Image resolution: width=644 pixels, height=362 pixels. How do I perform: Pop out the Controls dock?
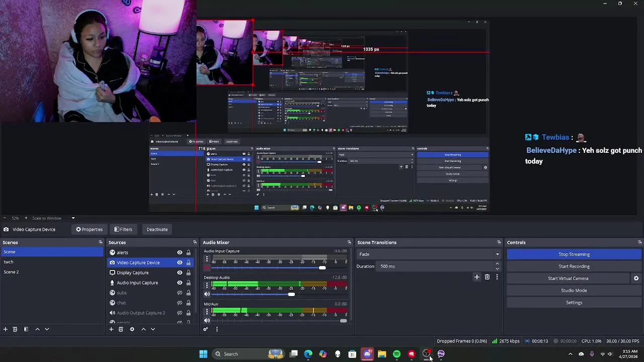click(x=639, y=242)
